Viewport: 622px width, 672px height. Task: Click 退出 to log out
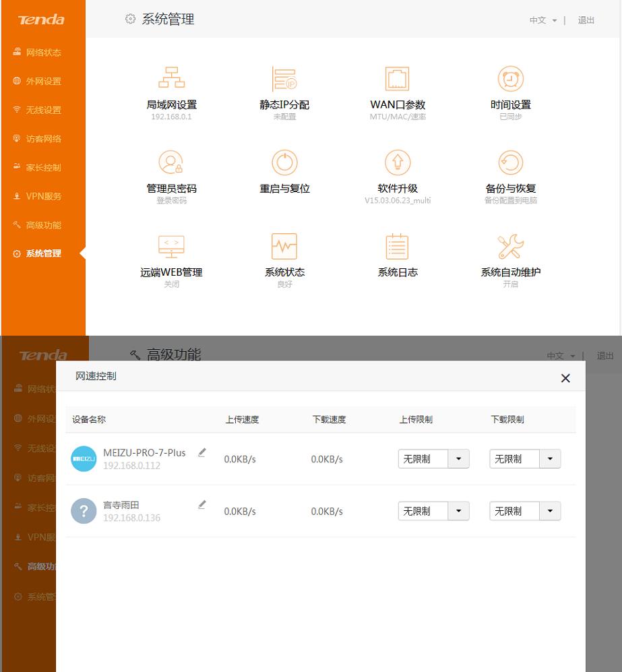(x=586, y=20)
